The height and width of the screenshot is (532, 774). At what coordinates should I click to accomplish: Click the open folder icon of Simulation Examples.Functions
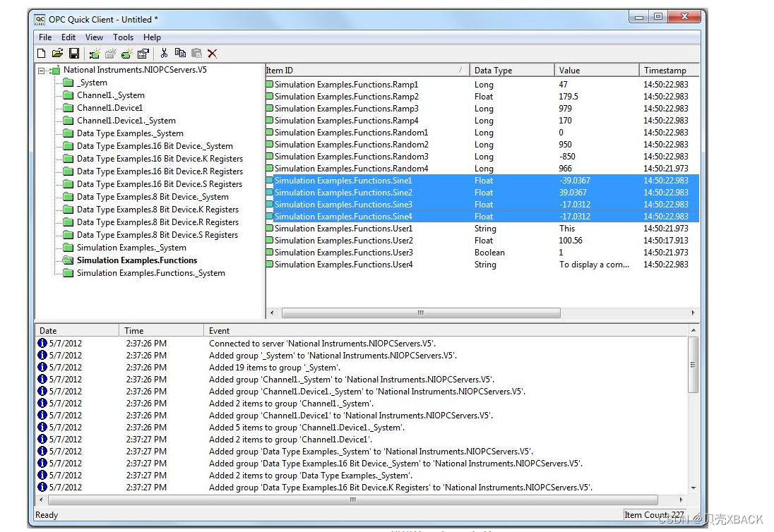point(68,260)
